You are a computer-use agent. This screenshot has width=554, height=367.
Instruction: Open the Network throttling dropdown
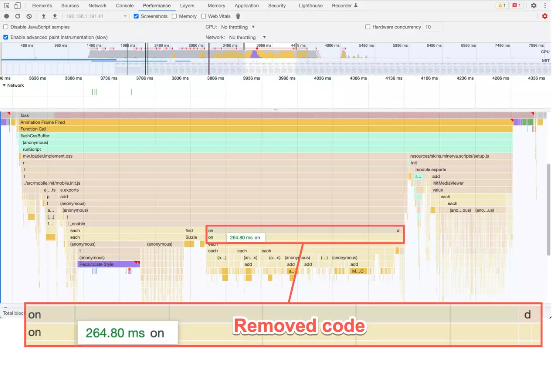point(247,37)
